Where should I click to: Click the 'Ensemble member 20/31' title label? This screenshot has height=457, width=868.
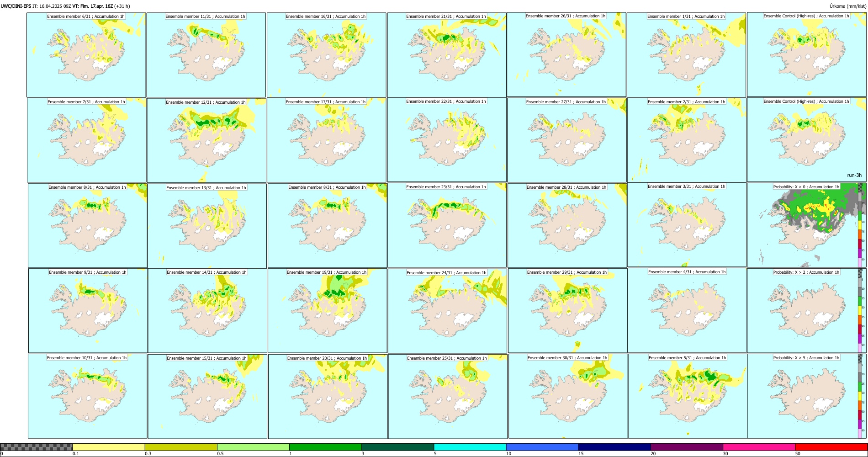tap(327, 358)
